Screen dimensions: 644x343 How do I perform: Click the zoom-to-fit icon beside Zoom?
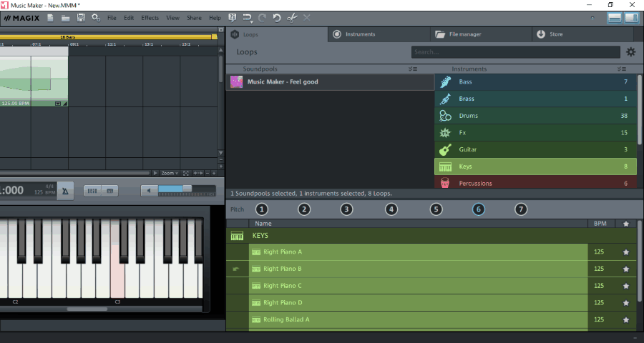[x=186, y=173]
